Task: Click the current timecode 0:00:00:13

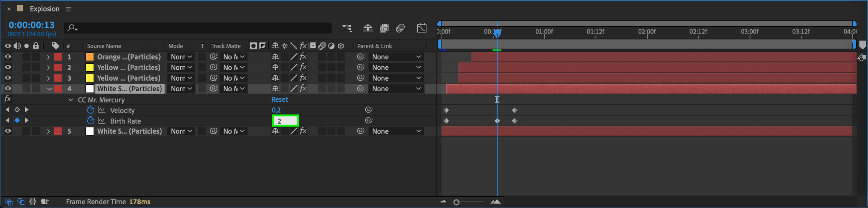Action: [32, 25]
